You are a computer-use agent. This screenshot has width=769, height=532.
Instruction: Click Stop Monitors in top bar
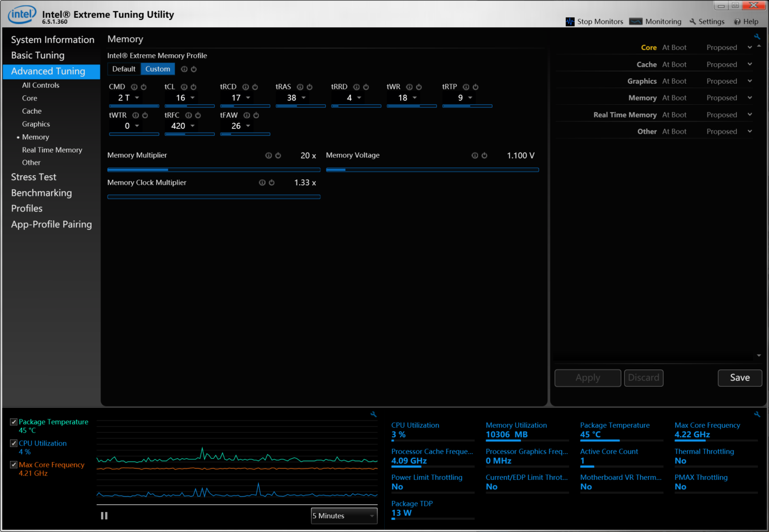(595, 22)
